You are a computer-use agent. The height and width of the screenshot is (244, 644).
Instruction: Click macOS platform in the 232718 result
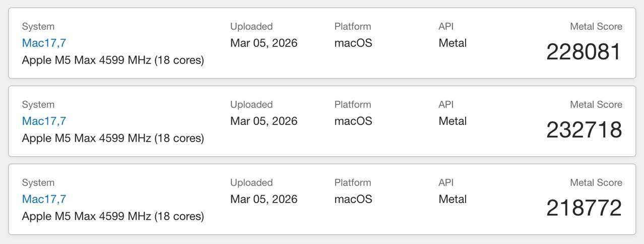coord(353,121)
